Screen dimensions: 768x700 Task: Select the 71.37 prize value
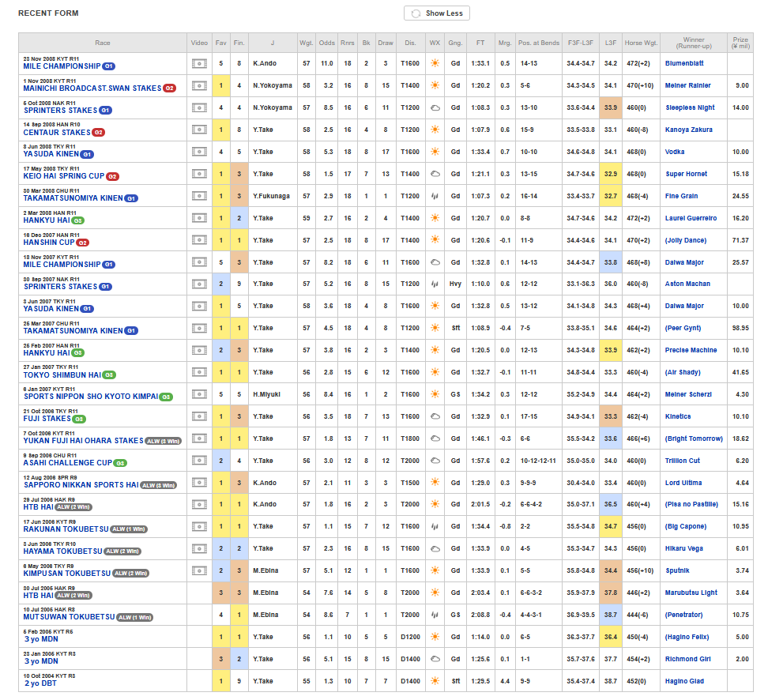tap(740, 240)
